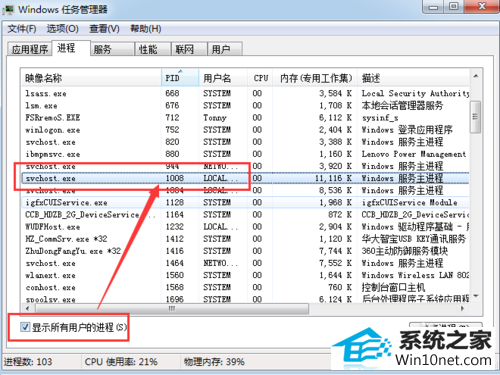Screen dimensions: 500x375
Task: Toggle 显示所有用户的进程 checkbox
Action: (25, 327)
